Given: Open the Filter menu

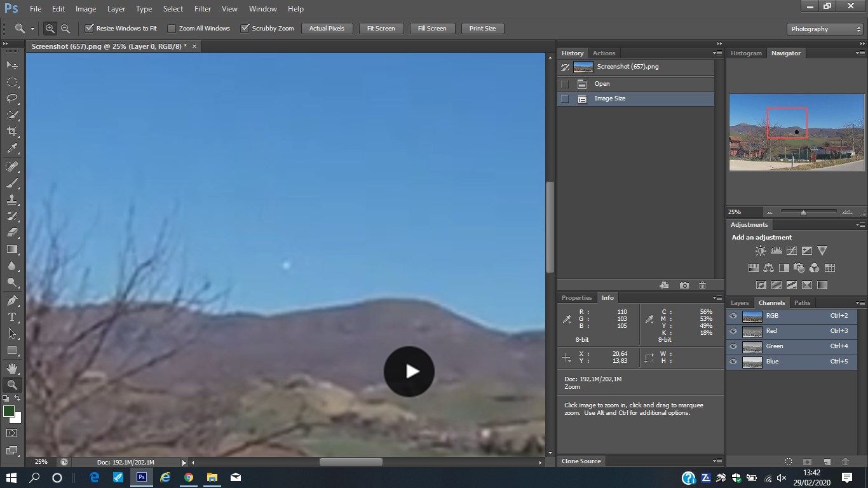Looking at the screenshot, I should pyautogui.click(x=203, y=9).
